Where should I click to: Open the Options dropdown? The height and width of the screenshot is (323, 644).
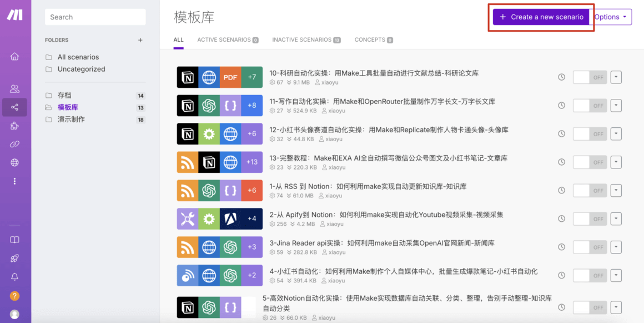coord(611,17)
